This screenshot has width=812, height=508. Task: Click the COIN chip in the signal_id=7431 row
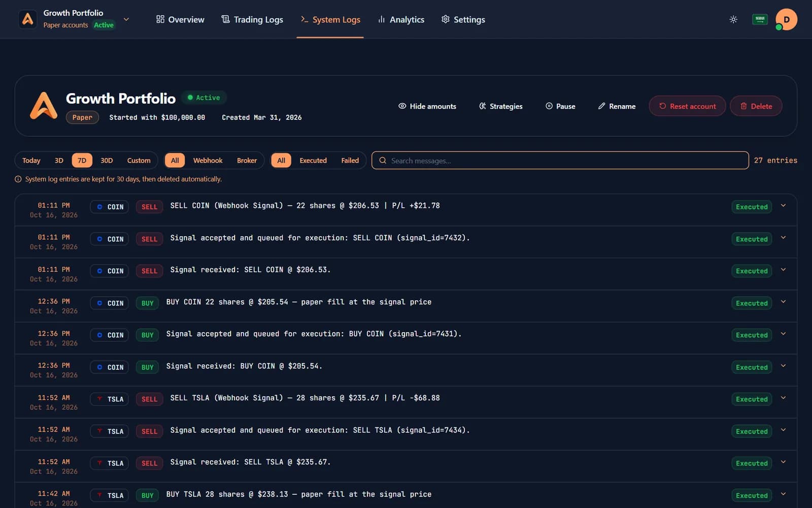click(110, 335)
